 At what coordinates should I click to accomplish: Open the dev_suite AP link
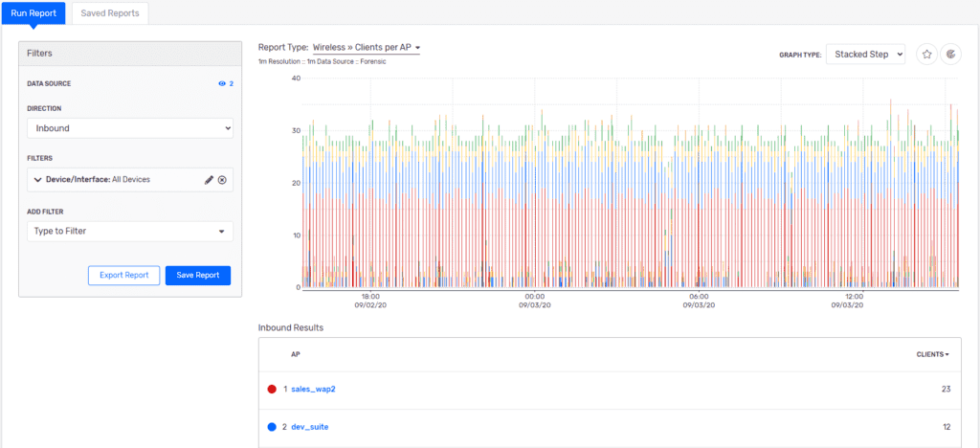tap(310, 427)
